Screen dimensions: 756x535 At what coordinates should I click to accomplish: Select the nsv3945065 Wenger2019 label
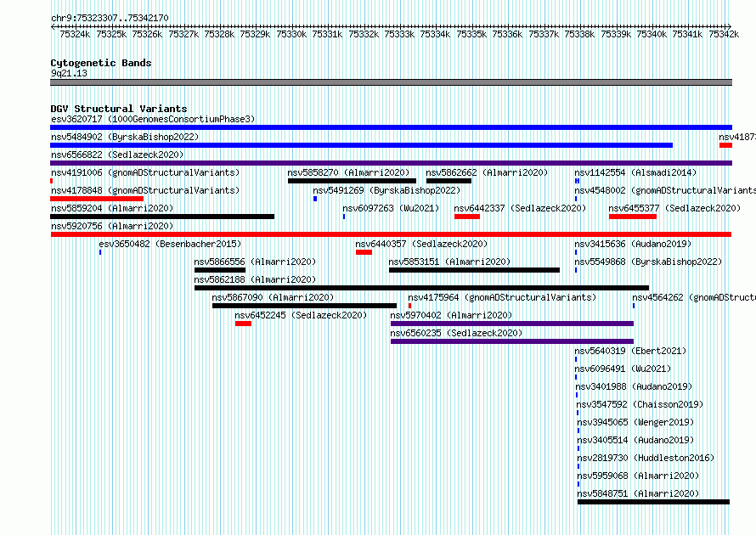pos(636,422)
